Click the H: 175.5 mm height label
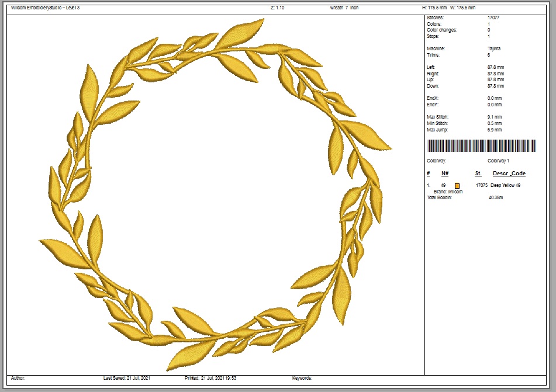This screenshot has width=556, height=392. tap(434, 8)
